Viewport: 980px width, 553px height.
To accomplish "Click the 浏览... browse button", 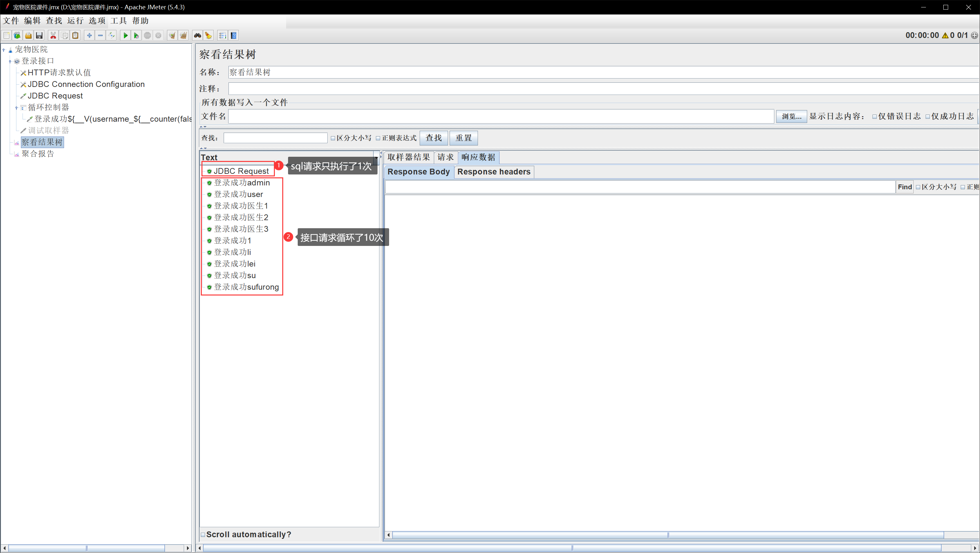I will click(791, 117).
